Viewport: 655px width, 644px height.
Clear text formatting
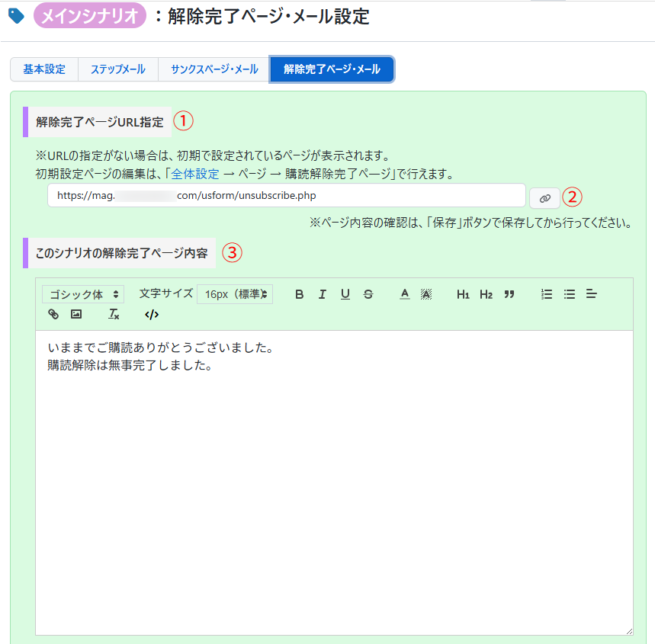(114, 314)
